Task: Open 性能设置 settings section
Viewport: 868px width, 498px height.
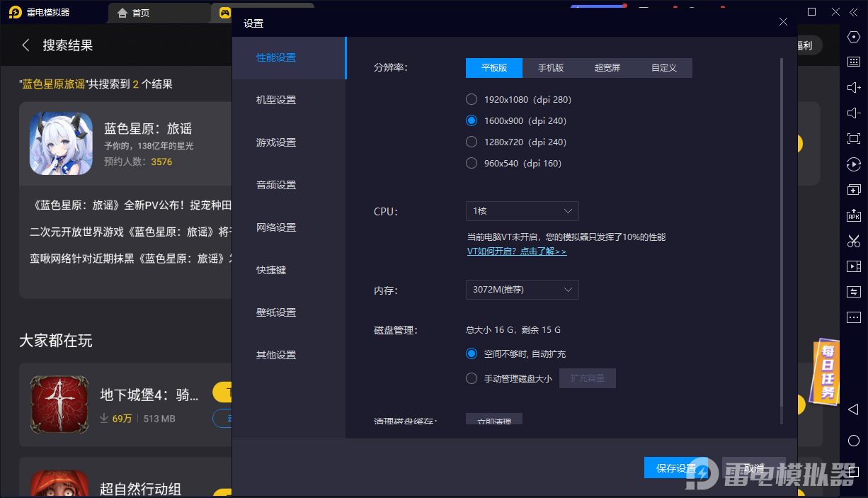Action: point(289,57)
